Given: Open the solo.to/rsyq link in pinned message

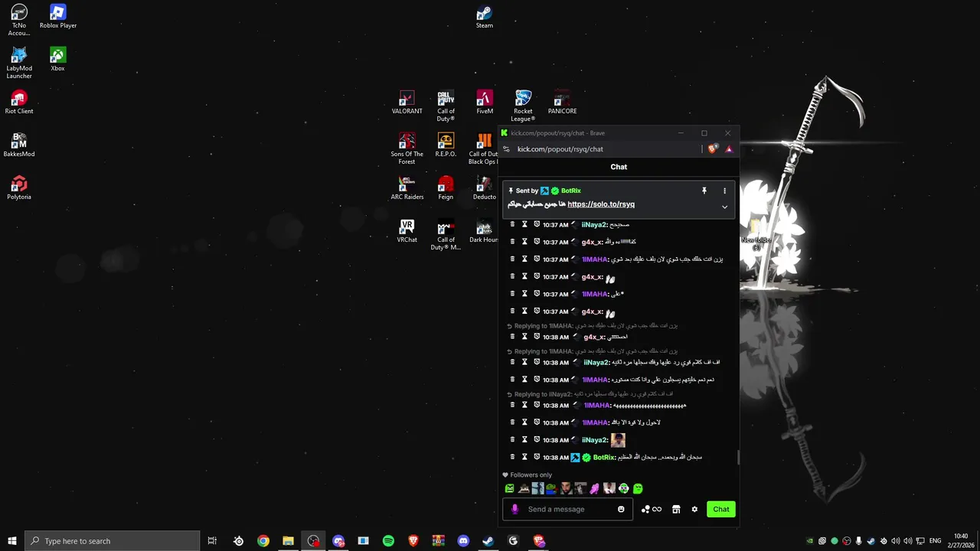Looking at the screenshot, I should point(601,204).
